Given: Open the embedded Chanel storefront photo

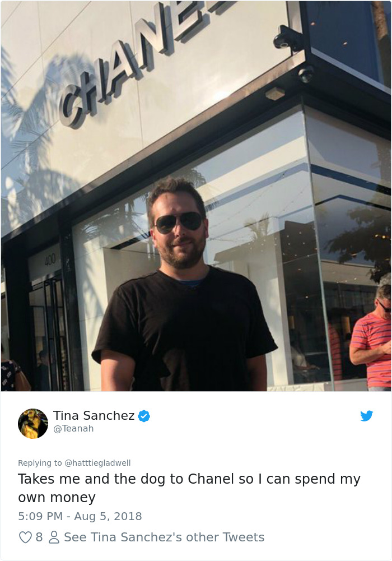Looking at the screenshot, I should [x=196, y=196].
